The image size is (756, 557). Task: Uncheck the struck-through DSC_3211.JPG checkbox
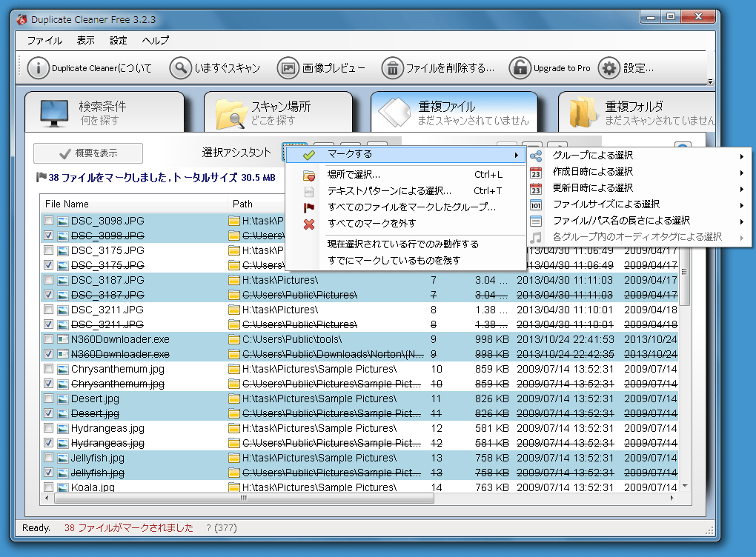coord(48,324)
